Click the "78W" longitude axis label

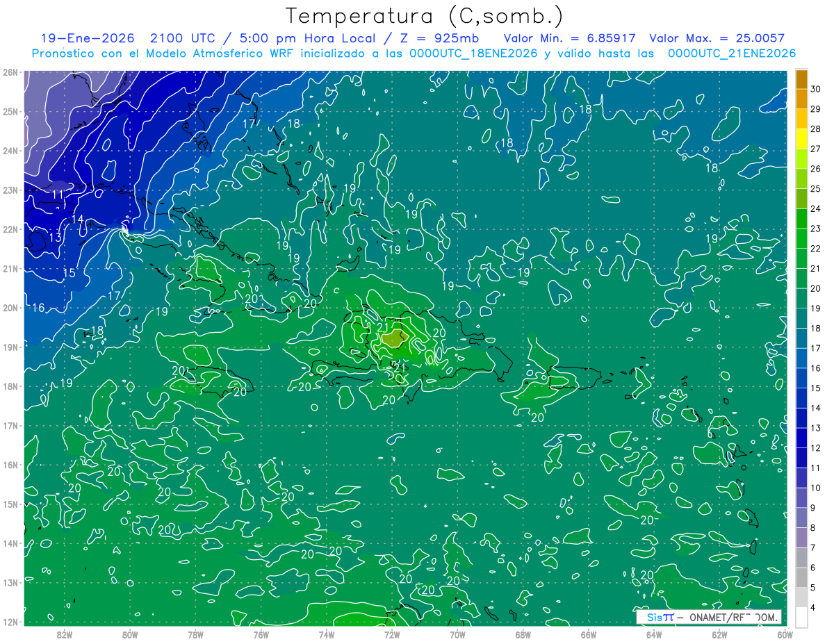pyautogui.click(x=195, y=634)
